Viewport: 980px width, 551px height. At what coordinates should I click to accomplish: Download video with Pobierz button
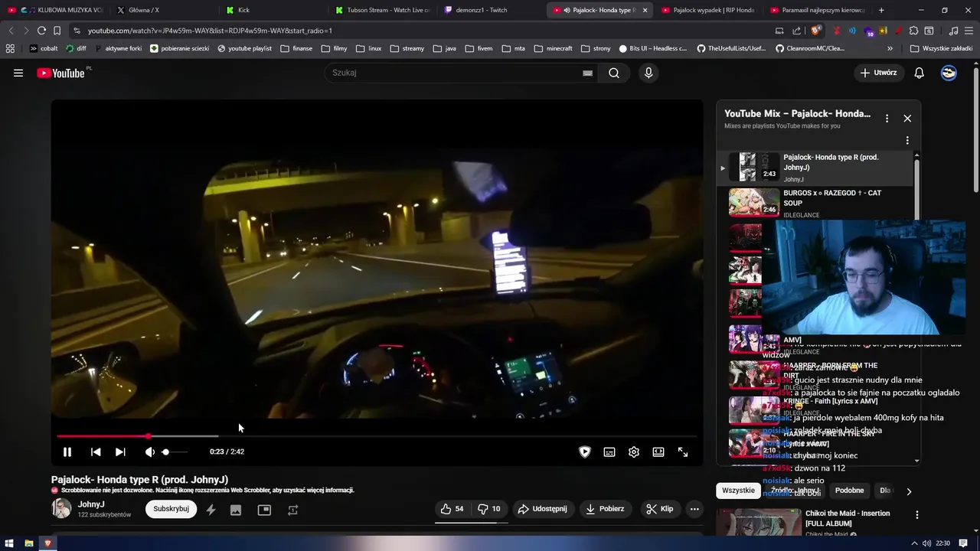[x=605, y=509]
